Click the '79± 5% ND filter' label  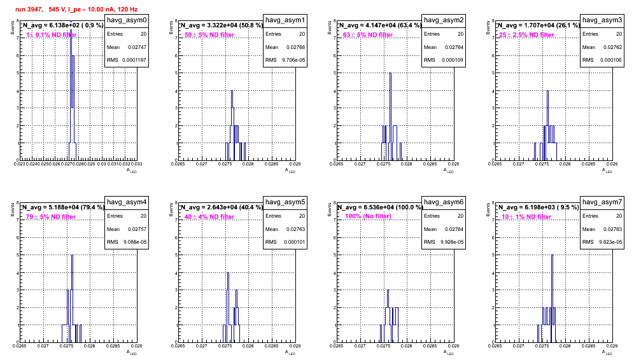coord(51,217)
